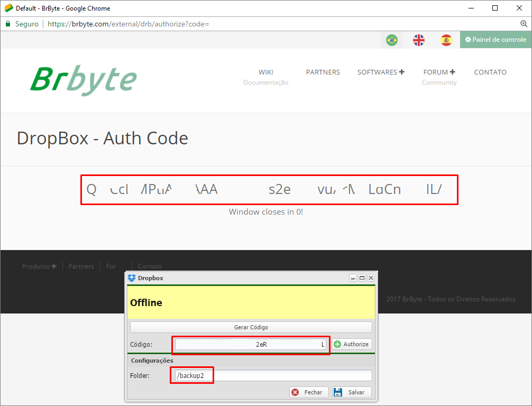Click the secure padlock icon in address bar
The image size is (532, 406).
pyautogui.click(x=8, y=24)
